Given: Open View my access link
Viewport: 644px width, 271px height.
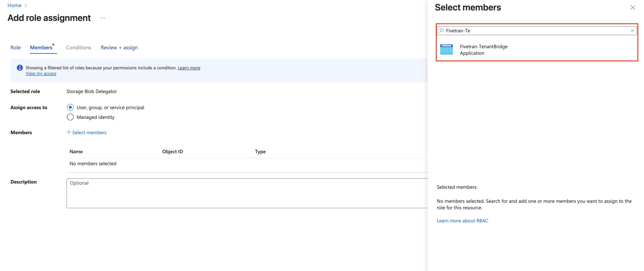Looking at the screenshot, I should click(x=41, y=73).
